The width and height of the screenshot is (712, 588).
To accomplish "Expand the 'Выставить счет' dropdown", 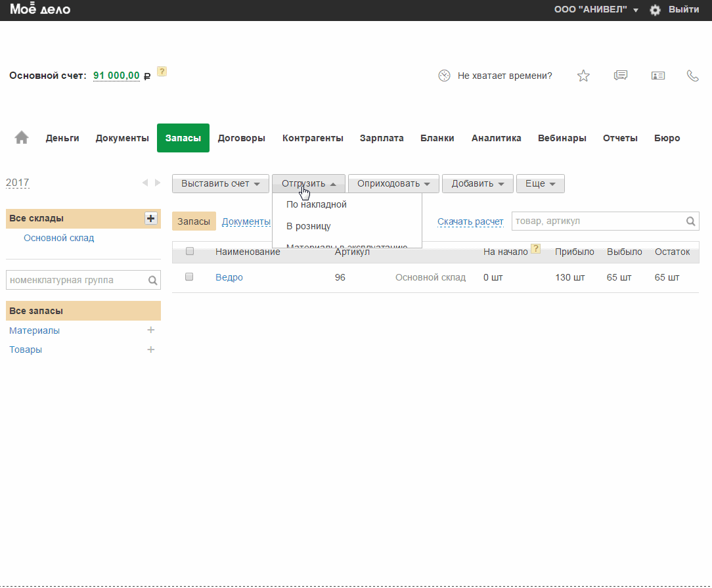I will pyautogui.click(x=221, y=184).
